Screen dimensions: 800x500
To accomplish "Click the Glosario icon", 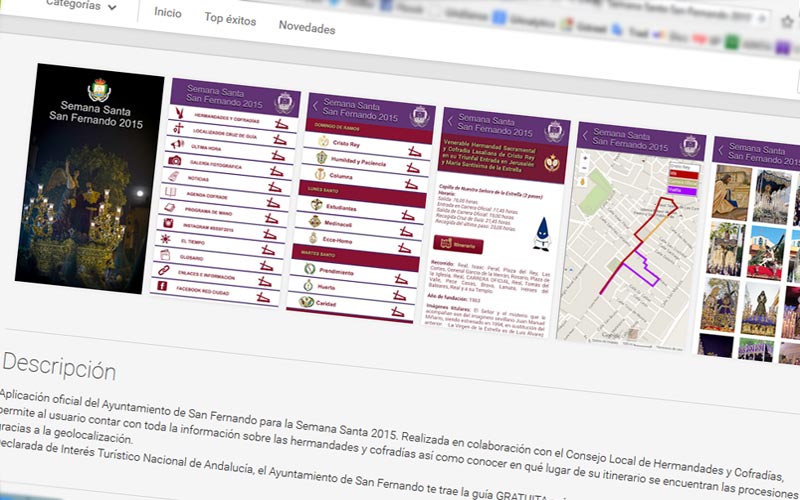I will click(165, 254).
